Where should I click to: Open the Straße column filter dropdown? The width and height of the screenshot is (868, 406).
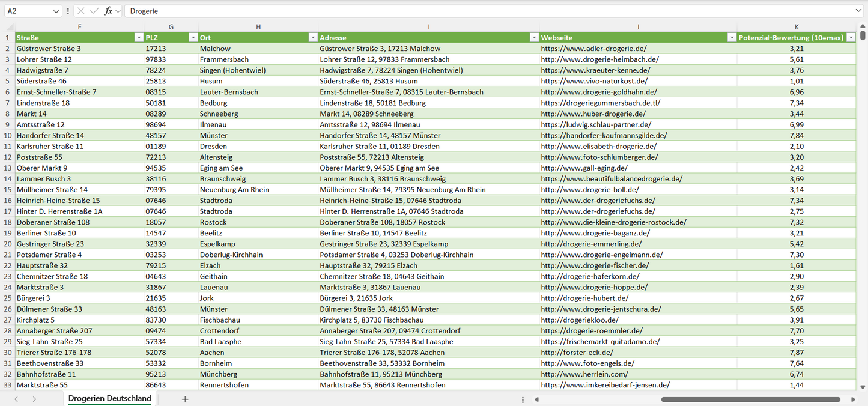coord(139,38)
